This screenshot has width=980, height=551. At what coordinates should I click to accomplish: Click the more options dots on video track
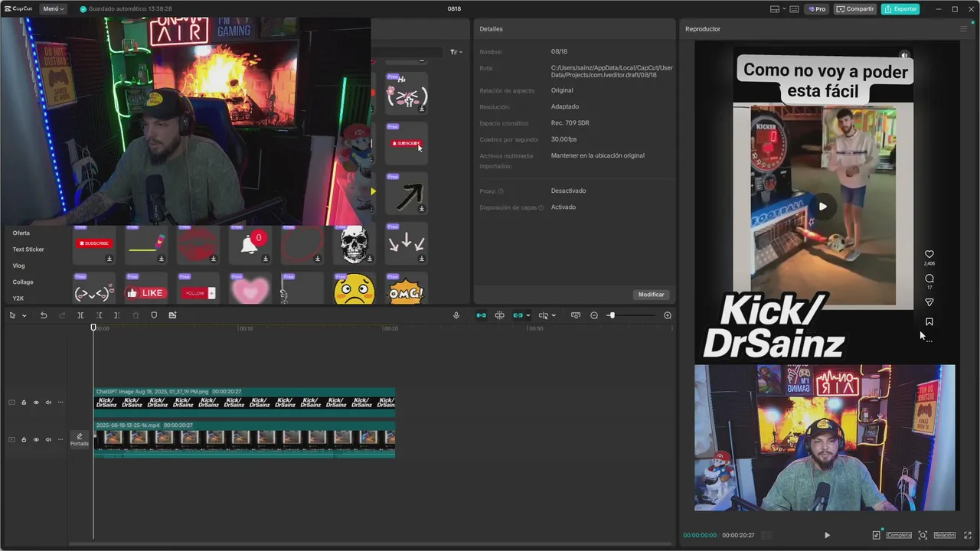(60, 439)
